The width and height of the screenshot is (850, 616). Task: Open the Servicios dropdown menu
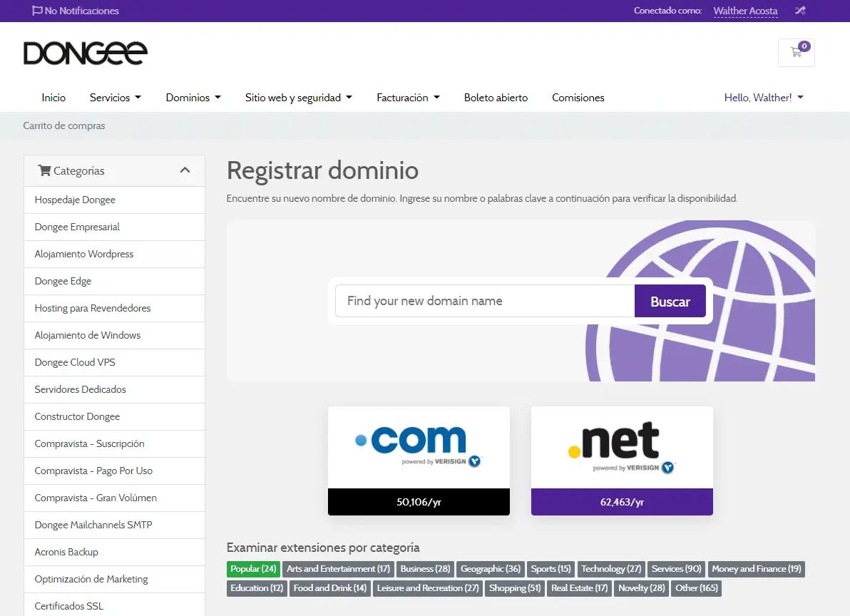[x=116, y=98]
